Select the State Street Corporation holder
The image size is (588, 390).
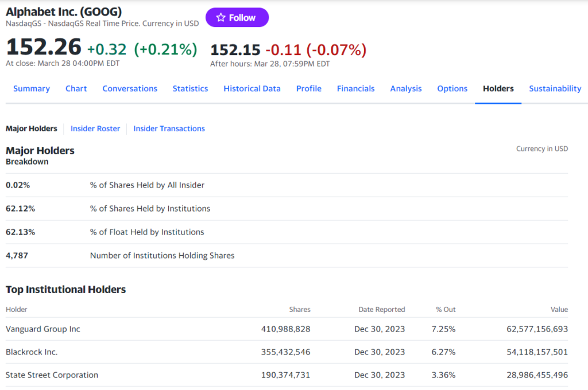click(x=52, y=375)
